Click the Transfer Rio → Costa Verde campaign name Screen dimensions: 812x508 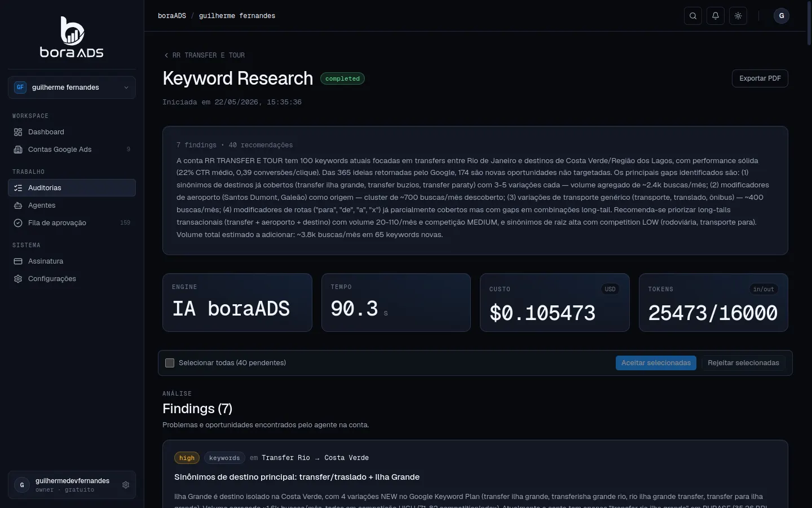315,458
